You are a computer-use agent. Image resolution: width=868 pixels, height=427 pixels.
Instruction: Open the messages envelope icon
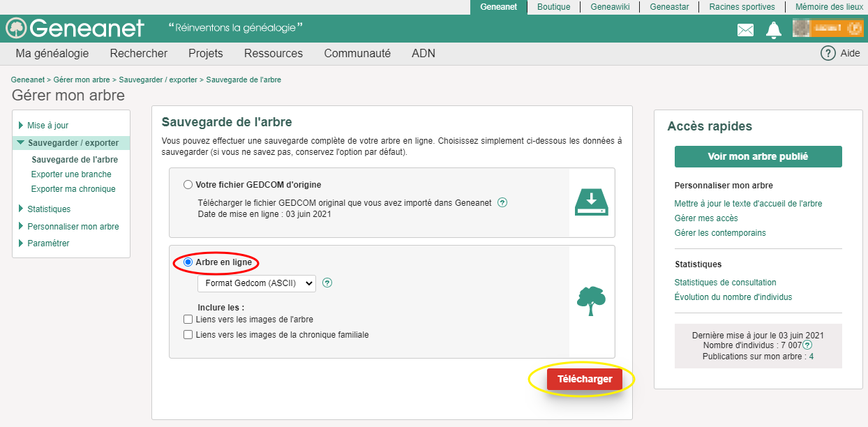pyautogui.click(x=745, y=30)
